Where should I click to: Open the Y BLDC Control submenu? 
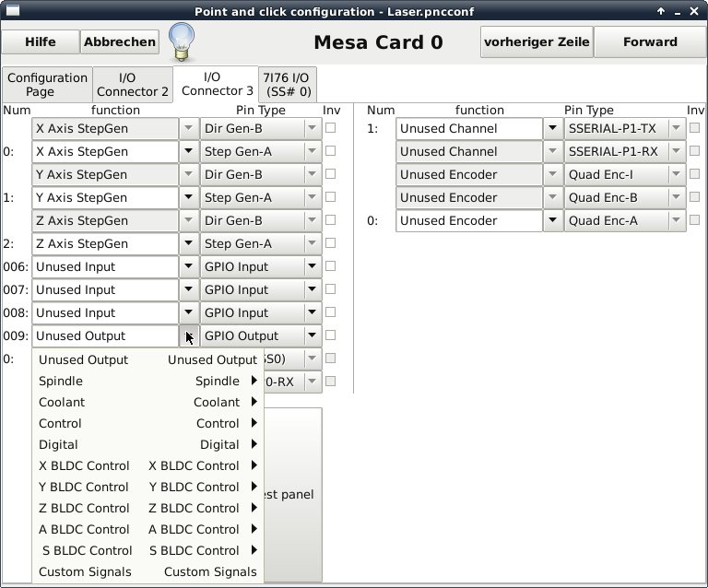click(x=147, y=487)
